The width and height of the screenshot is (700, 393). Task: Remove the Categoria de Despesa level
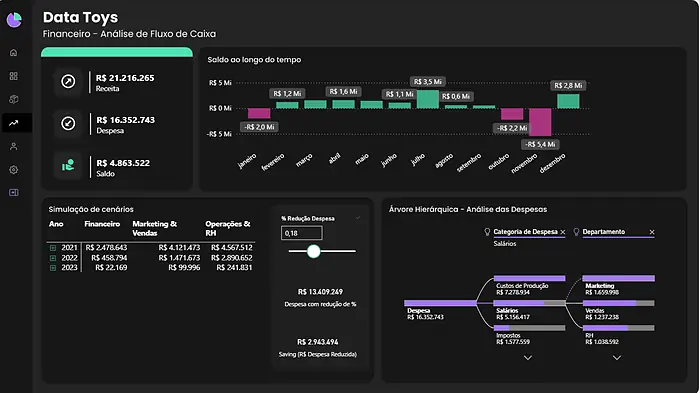pos(562,232)
